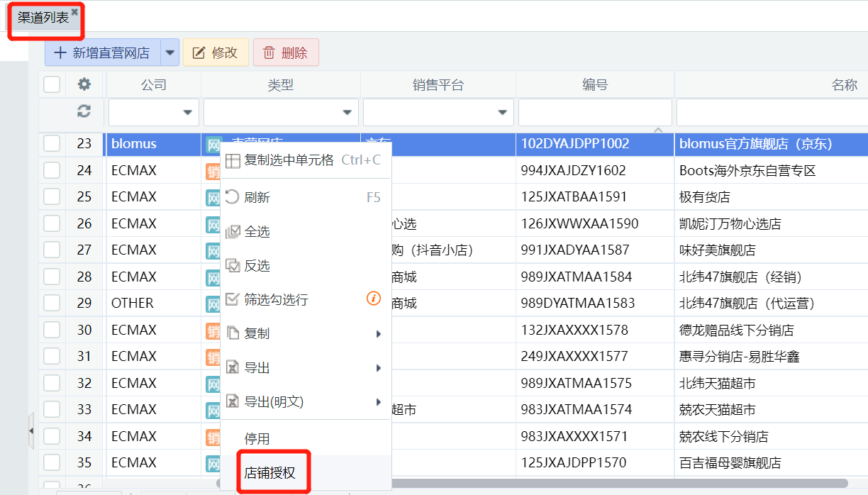The width and height of the screenshot is (868, 495).
Task: Check the row 26 checkbox
Action: pos(52,223)
